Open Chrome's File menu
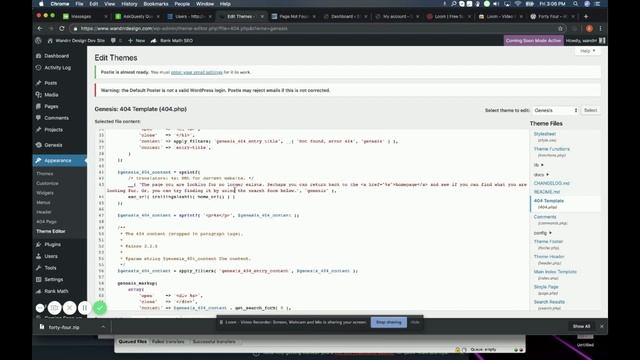The height and width of the screenshot is (360, 640). [x=79, y=4]
